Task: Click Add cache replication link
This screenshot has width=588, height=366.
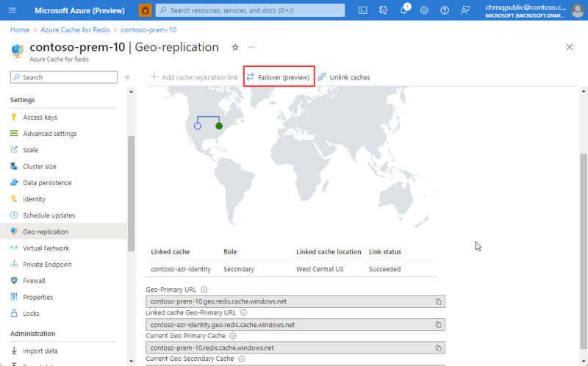Action: pos(194,77)
